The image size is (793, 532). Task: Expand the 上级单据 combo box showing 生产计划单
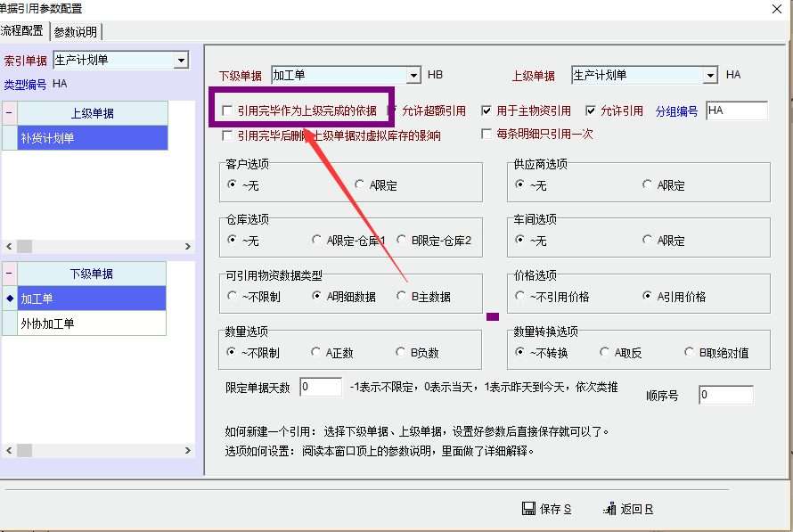[x=709, y=76]
